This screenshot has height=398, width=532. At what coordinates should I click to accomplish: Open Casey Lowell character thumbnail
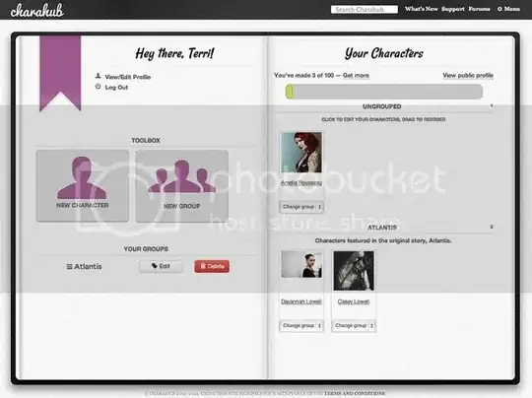click(x=354, y=271)
